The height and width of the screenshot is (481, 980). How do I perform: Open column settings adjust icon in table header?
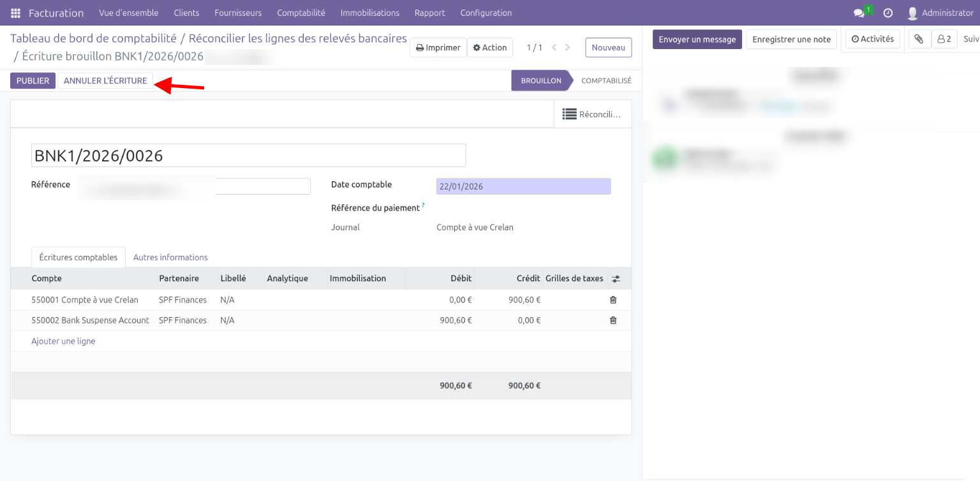pyautogui.click(x=616, y=279)
